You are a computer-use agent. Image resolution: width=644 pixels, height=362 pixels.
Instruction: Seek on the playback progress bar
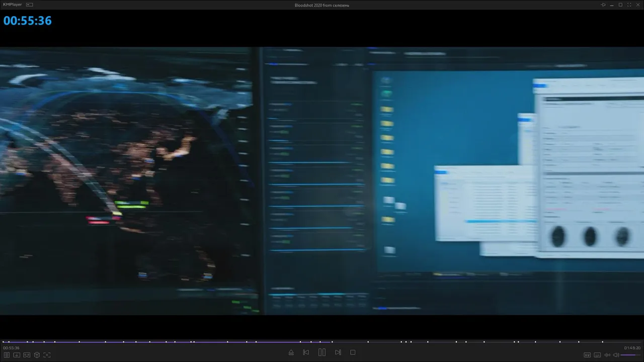click(322, 342)
